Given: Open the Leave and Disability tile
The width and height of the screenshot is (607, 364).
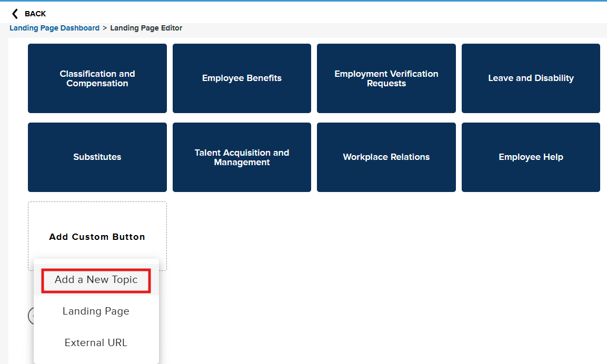Looking at the screenshot, I should (530, 78).
